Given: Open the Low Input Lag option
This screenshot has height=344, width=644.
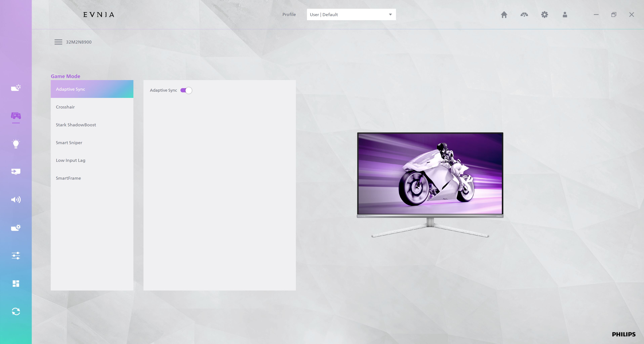Looking at the screenshot, I should click(71, 160).
